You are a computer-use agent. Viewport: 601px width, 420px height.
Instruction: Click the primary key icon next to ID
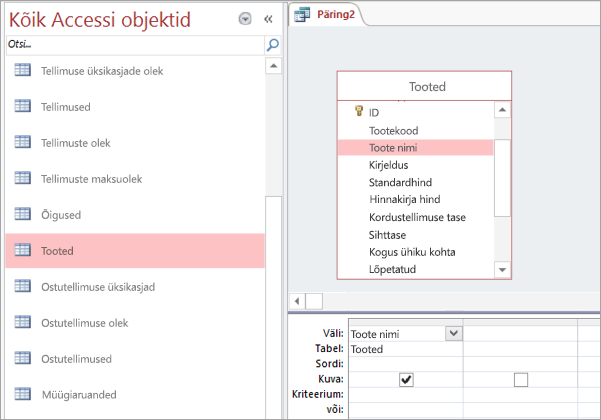point(359,111)
